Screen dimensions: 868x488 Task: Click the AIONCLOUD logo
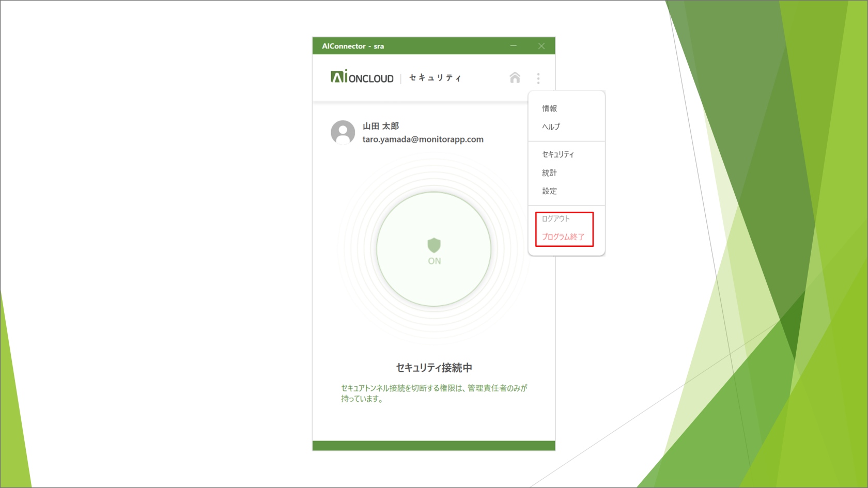click(x=362, y=77)
